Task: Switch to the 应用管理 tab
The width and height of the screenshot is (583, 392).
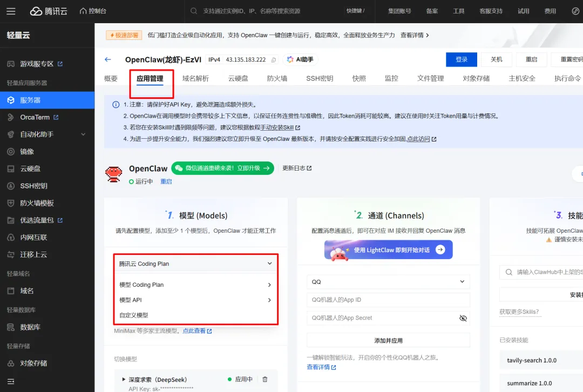Action: pos(150,78)
